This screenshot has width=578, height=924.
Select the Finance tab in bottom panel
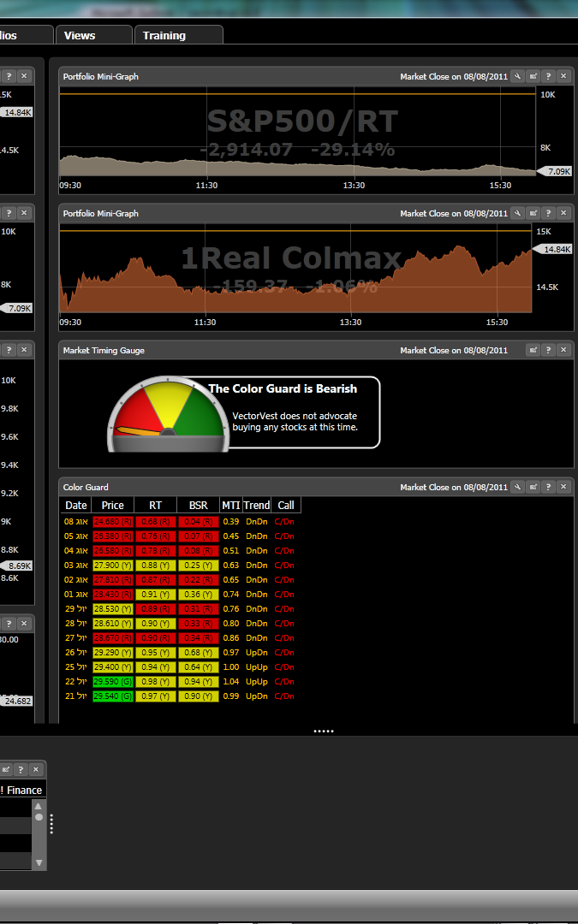[x=21, y=790]
